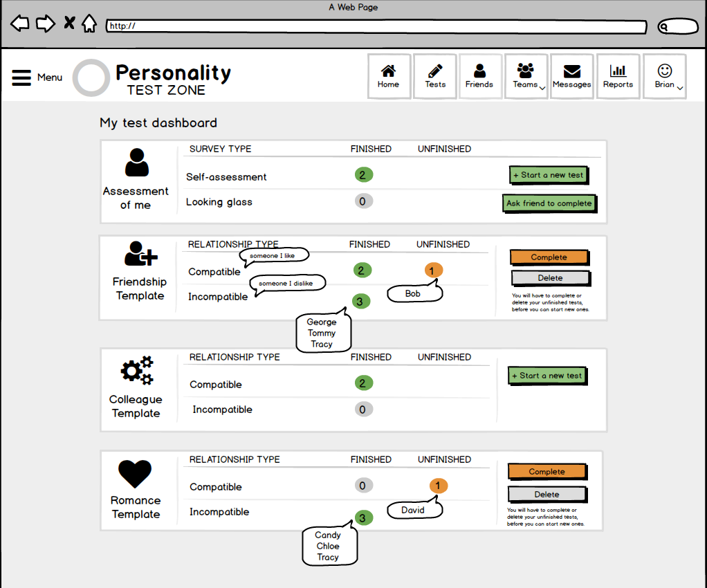Click the SURVEY TYPE column header
Viewport: 707px width, 588px height.
pyautogui.click(x=220, y=149)
